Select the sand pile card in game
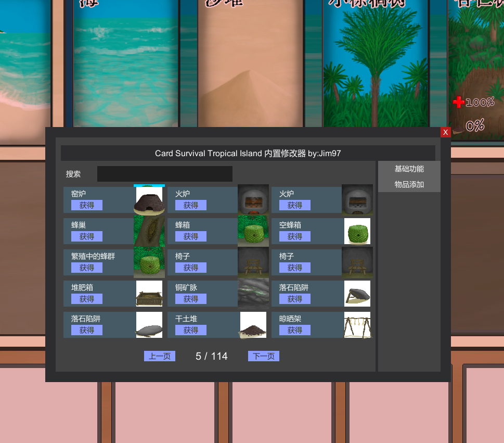Image resolution: width=504 pixels, height=443 pixels. [251, 64]
